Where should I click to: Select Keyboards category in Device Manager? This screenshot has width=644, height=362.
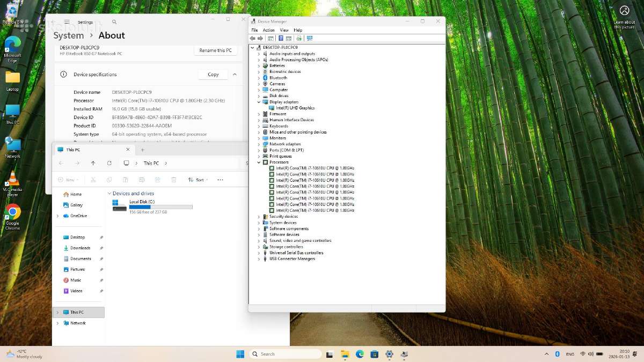[279, 126]
